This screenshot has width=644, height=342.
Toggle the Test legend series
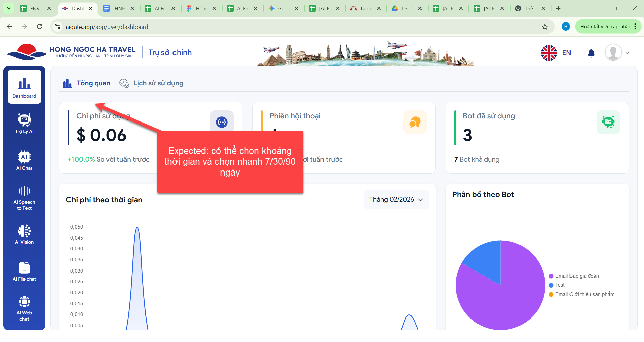(559, 285)
